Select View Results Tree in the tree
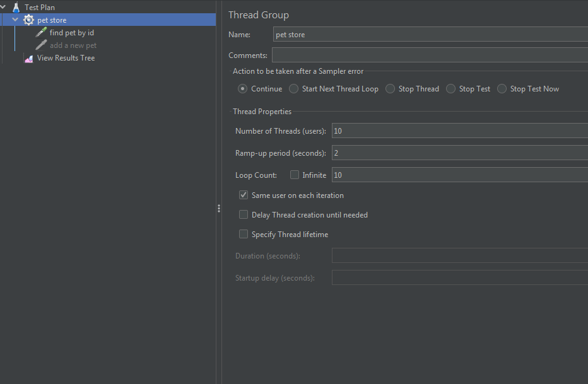This screenshot has height=384, width=588. [66, 58]
